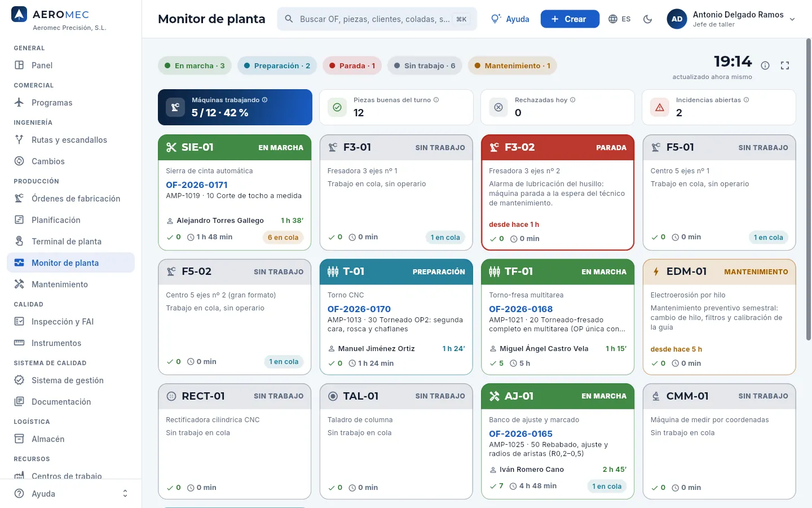
Task: Click info icon beside Piezas buenas del turno
Action: pyautogui.click(x=436, y=100)
